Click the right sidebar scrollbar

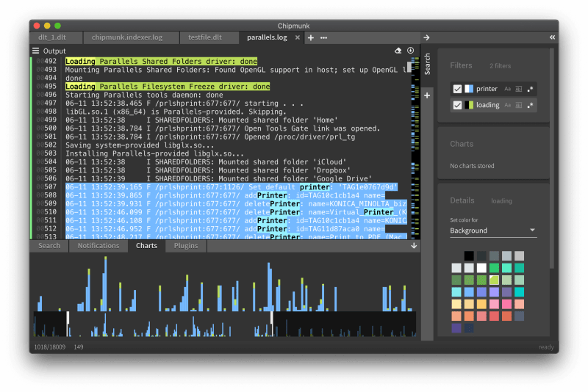point(552,159)
